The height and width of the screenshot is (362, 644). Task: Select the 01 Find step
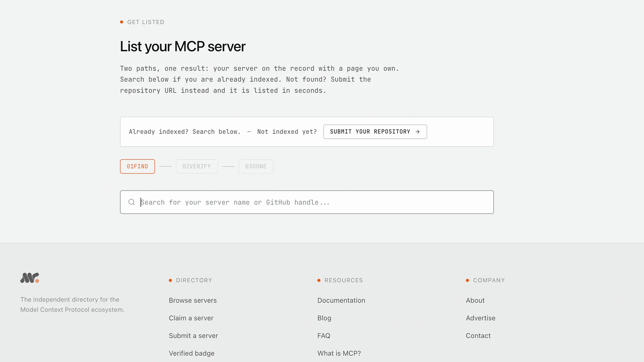coord(138,166)
